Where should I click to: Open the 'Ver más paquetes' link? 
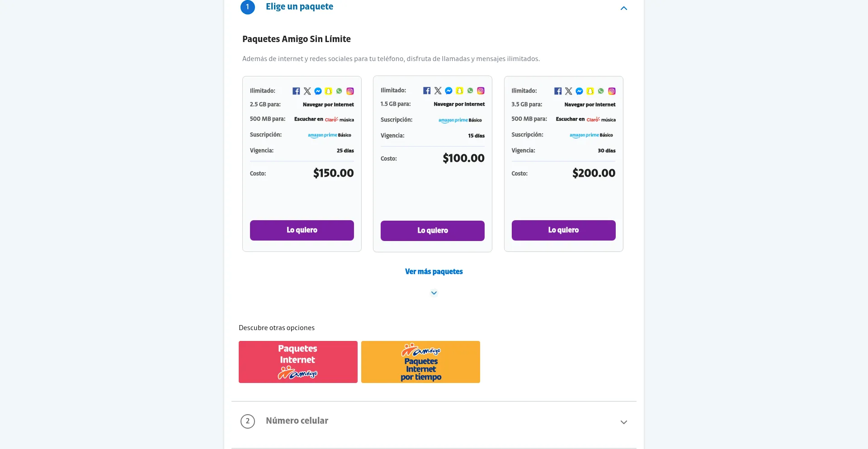434,272
